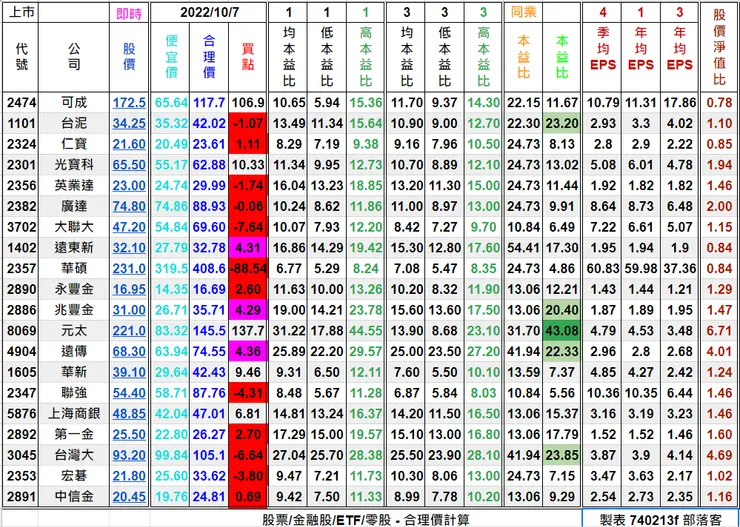Select the magenta 4.36 buy point cell

click(248, 351)
